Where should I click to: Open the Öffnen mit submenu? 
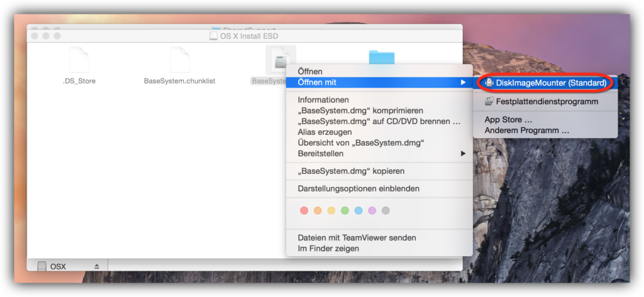click(379, 82)
